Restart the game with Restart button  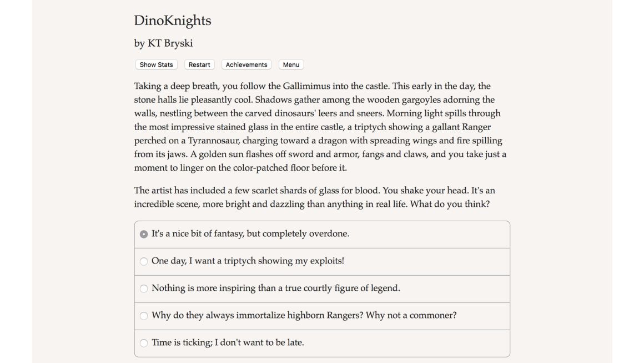pyautogui.click(x=199, y=64)
